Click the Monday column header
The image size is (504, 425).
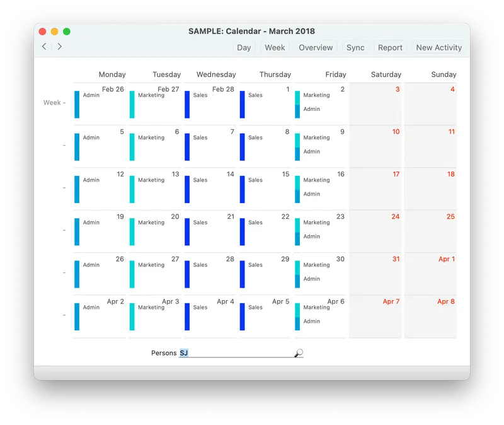[x=112, y=74]
